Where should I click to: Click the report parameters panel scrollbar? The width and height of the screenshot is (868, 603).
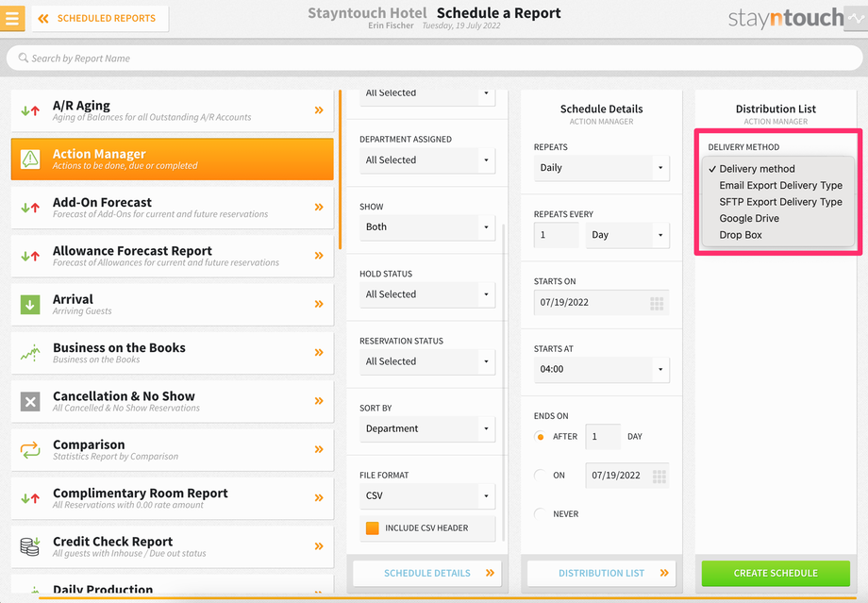[x=504, y=382]
